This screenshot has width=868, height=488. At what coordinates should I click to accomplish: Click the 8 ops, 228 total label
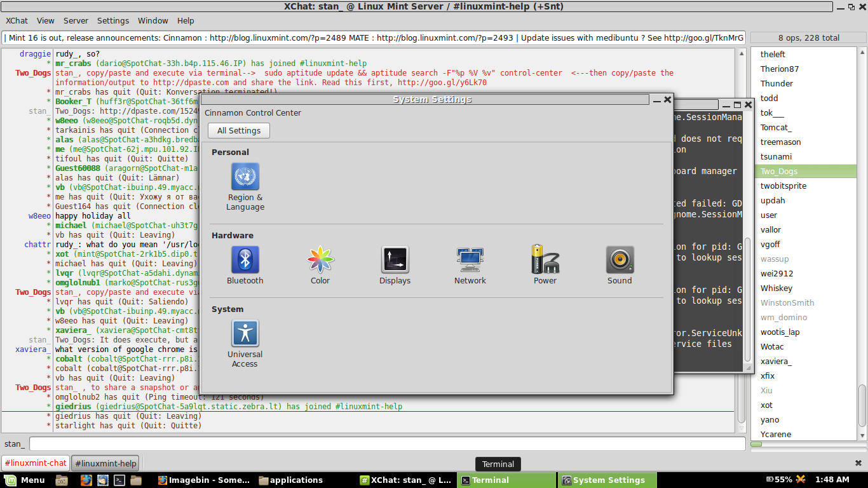point(809,37)
